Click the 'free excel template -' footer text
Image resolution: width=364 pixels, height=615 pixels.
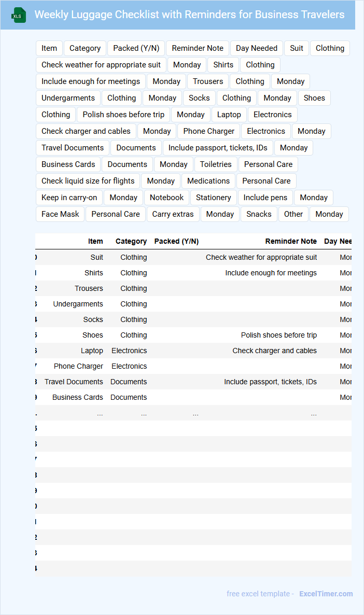point(260,594)
